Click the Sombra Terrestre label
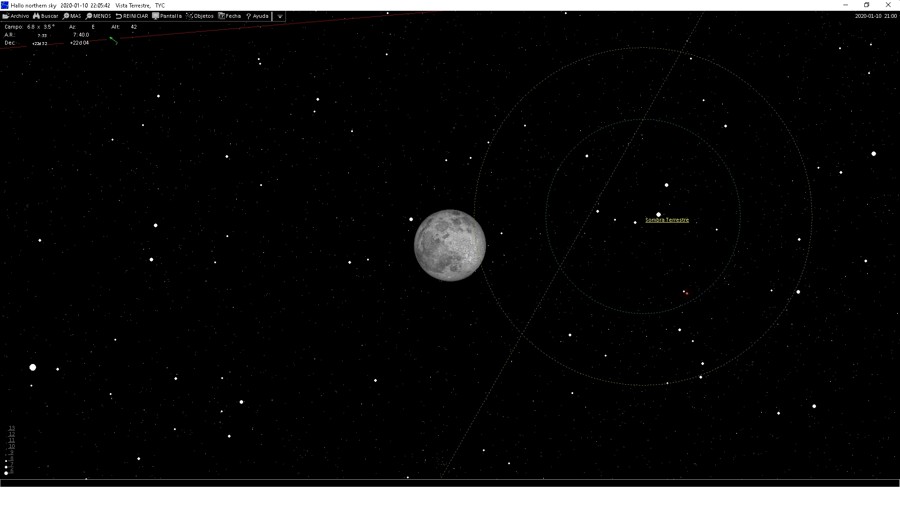Viewport: 900px width, 506px height. (x=667, y=220)
